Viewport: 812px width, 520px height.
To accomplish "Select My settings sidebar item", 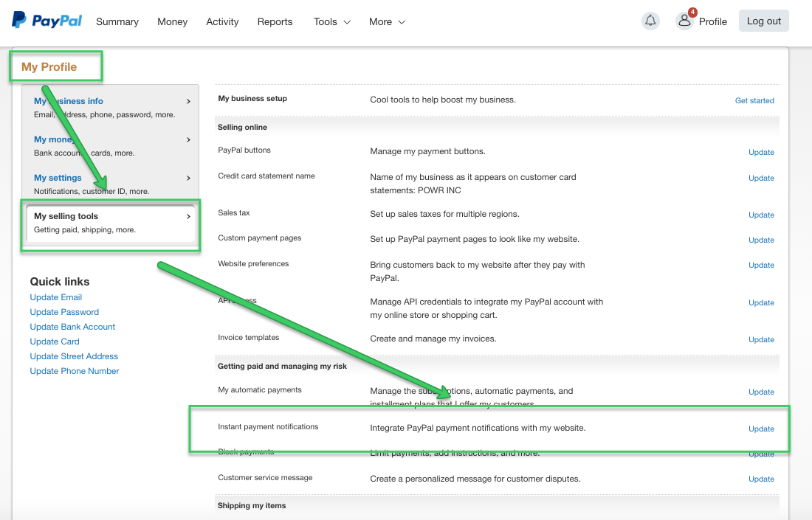I will [110, 184].
